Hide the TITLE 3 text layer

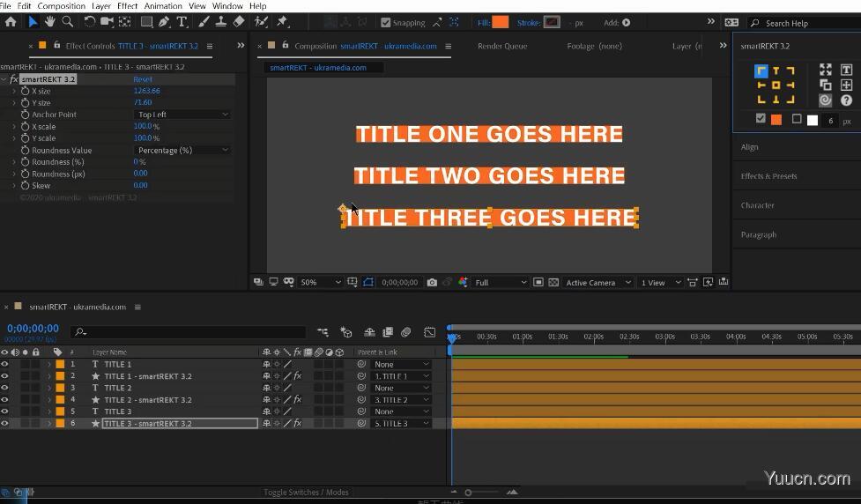[x=4, y=411]
